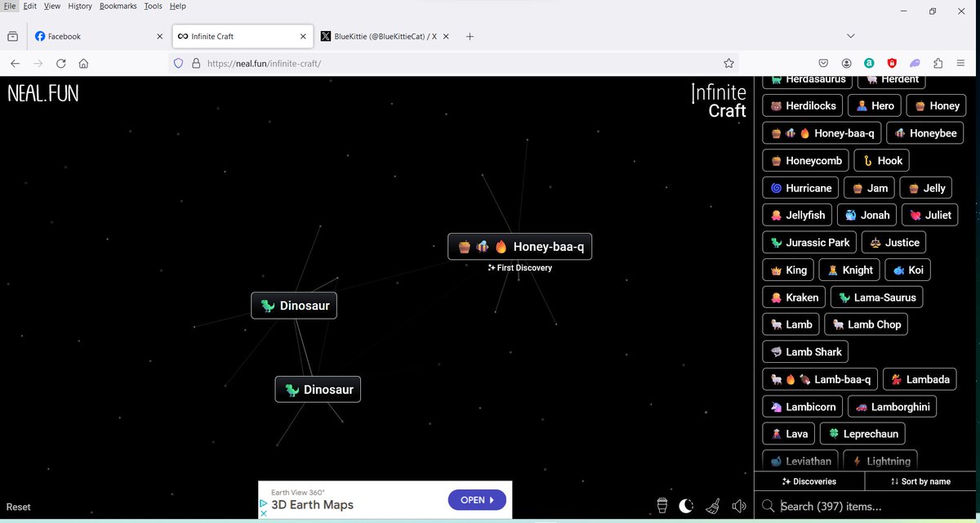Open the Edit menu

tap(29, 6)
